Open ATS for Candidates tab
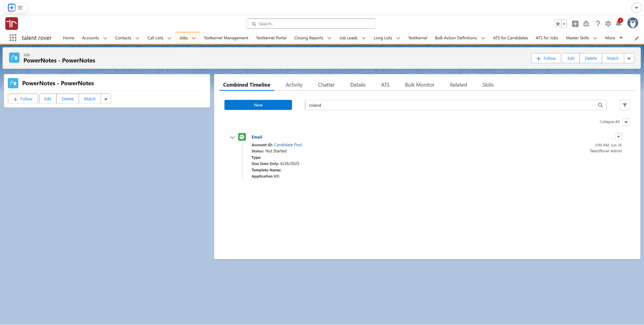 (x=510, y=38)
